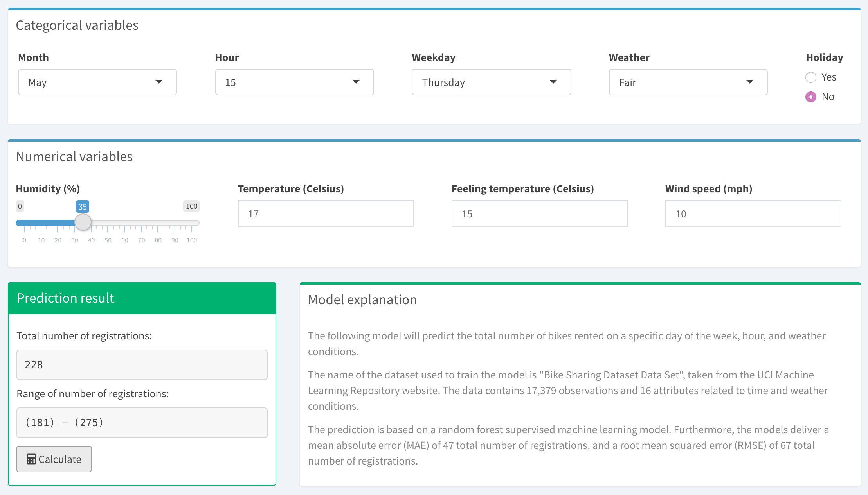Screen dimensions: 868x495
Task: Click the humidity slider handle
Action: point(83,222)
